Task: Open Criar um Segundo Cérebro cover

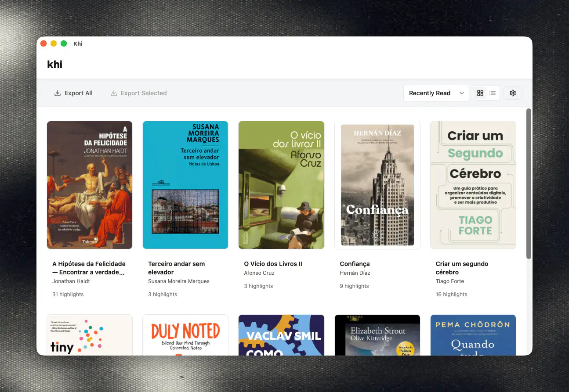Action: coord(473,185)
